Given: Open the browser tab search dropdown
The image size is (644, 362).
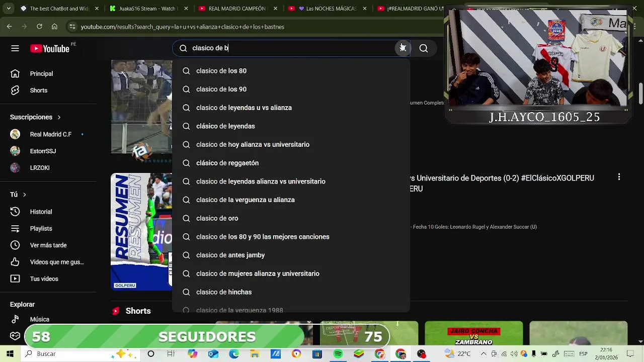Looking at the screenshot, I should point(8,9).
